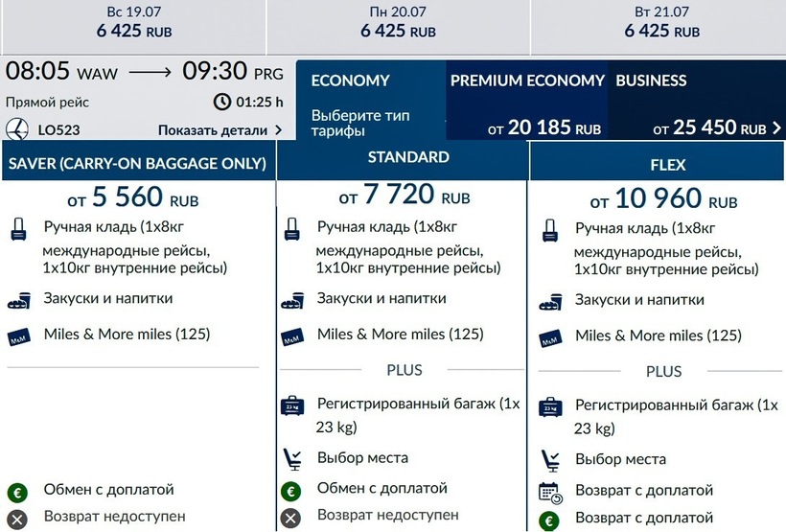Click the 23 kg checked baggage icon in Standard
The height and width of the screenshot is (532, 786).
point(292,406)
